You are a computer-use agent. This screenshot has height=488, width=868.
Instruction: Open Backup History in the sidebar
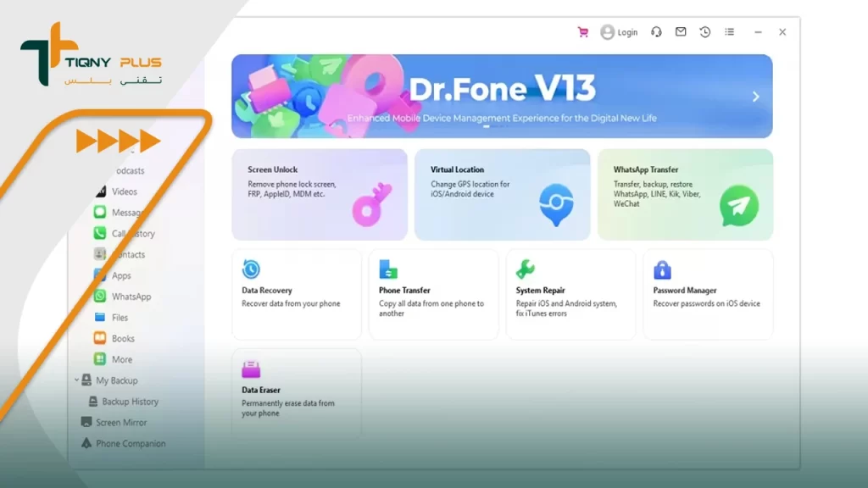(130, 402)
